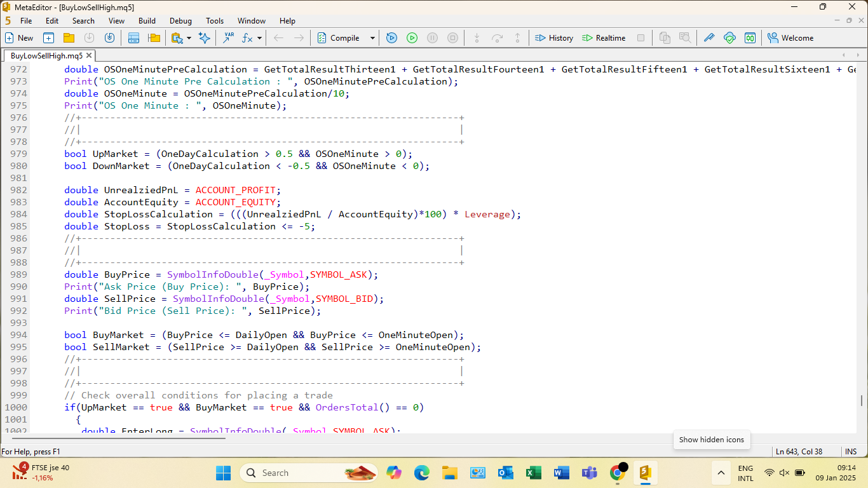868x488 pixels.
Task: Open the Help menu
Action: tap(287, 21)
